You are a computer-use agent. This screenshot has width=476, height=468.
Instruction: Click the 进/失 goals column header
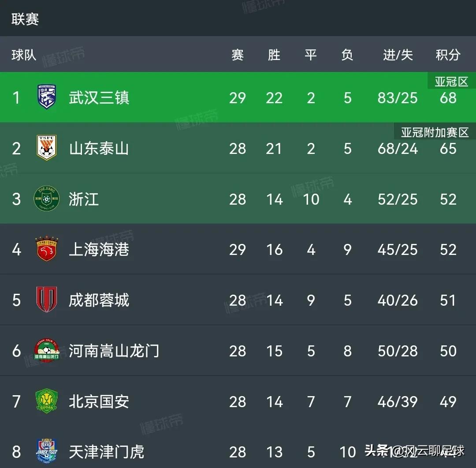398,55
